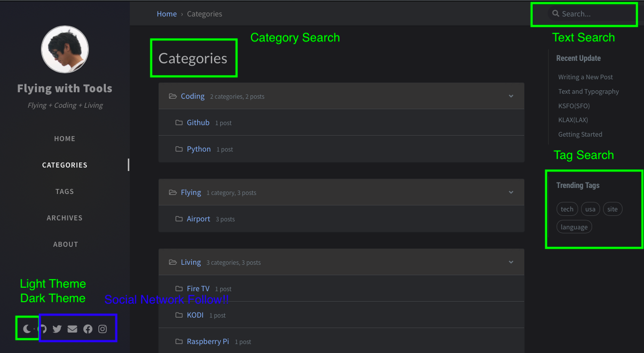Click the Home breadcrumb link
The height and width of the screenshot is (353, 644).
tap(167, 14)
